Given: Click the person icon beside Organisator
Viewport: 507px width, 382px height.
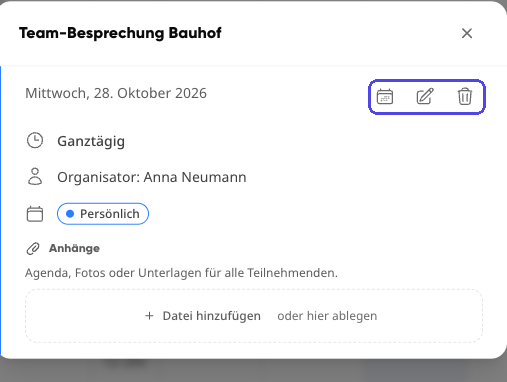Looking at the screenshot, I should (35, 176).
